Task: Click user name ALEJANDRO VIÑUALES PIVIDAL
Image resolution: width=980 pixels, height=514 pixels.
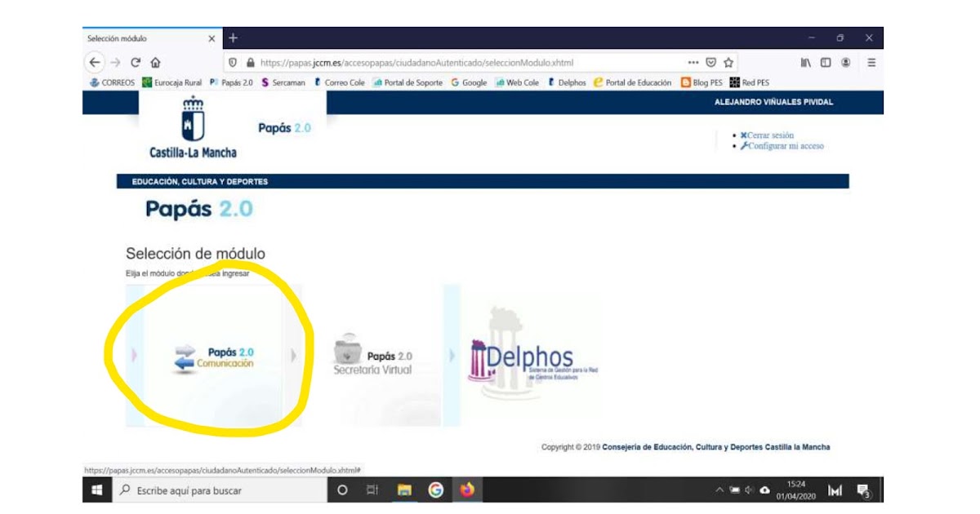Action: click(x=773, y=102)
